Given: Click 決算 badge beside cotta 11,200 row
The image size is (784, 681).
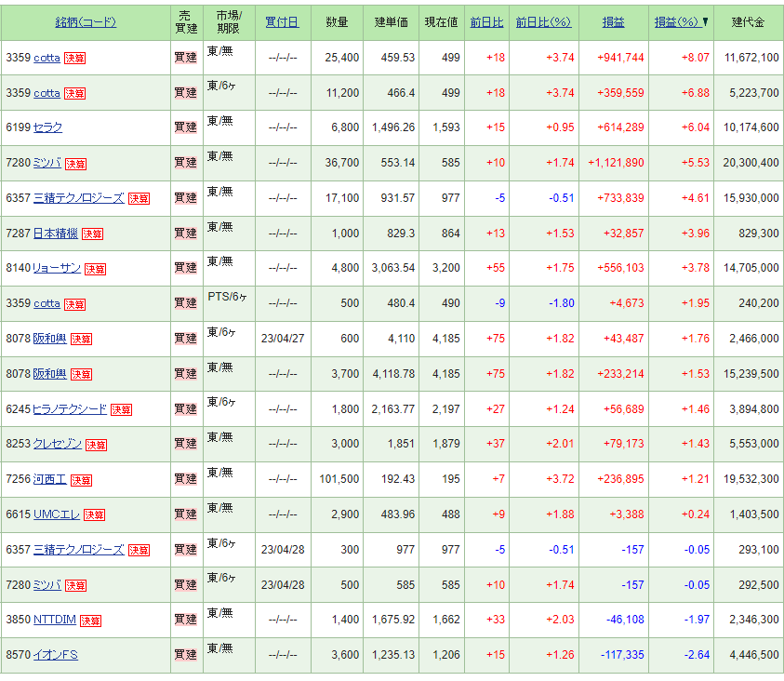Looking at the screenshot, I should [74, 94].
